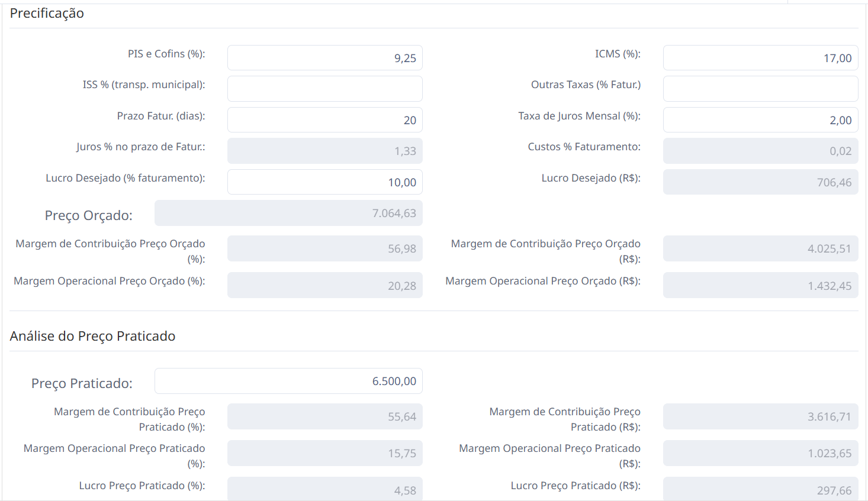Select the Custos % Faturamento field

(x=760, y=151)
